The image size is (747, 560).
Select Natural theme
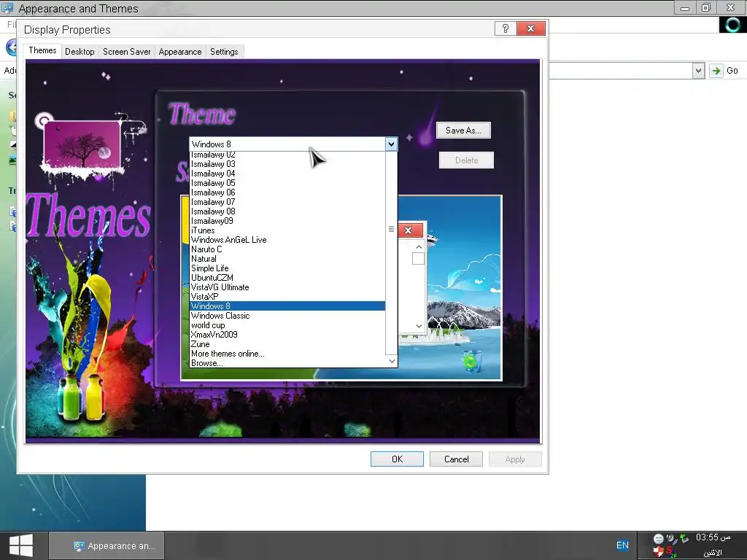click(287, 259)
